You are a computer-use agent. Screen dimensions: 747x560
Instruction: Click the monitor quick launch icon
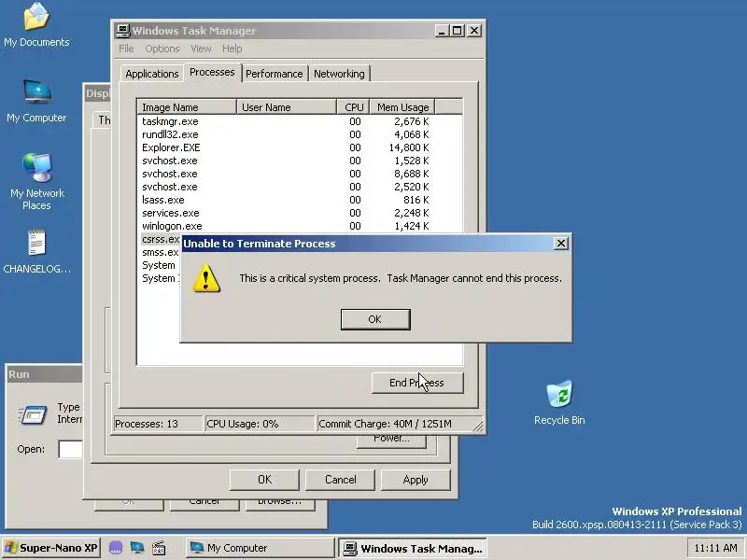click(137, 548)
